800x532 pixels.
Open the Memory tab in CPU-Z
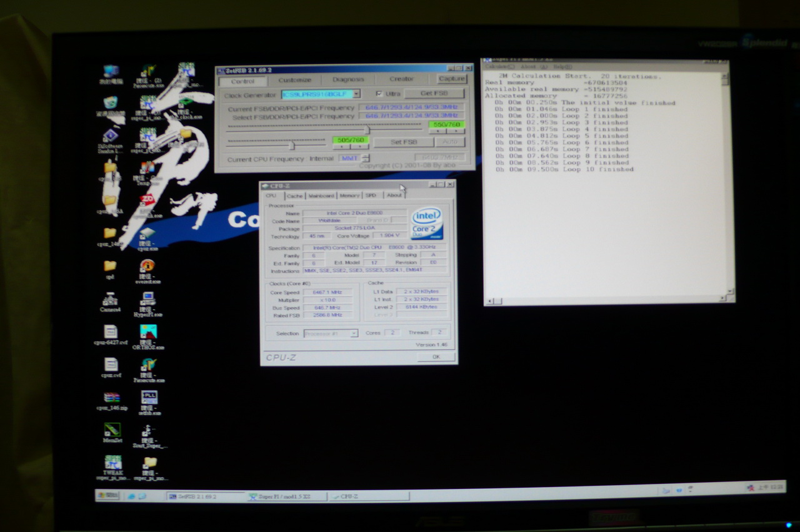[349, 195]
